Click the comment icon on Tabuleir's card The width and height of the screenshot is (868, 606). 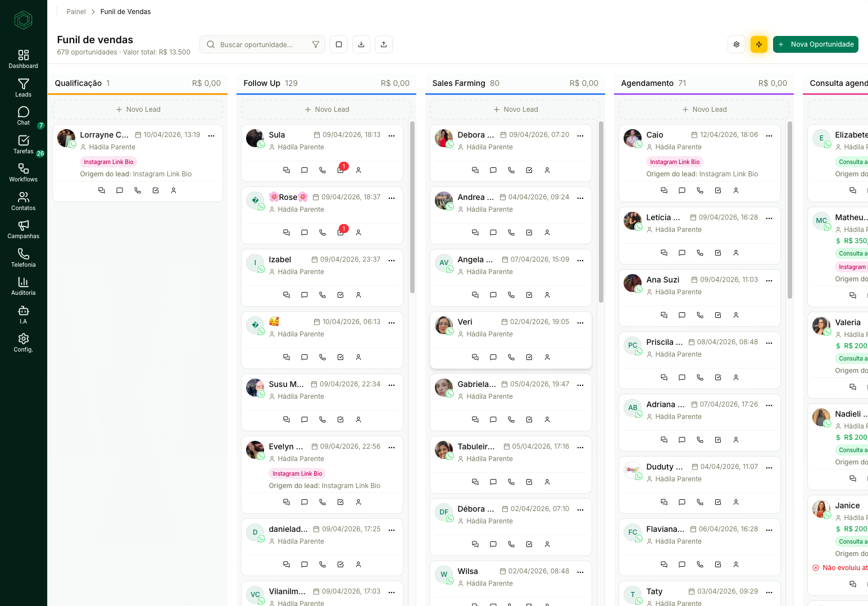tap(493, 482)
